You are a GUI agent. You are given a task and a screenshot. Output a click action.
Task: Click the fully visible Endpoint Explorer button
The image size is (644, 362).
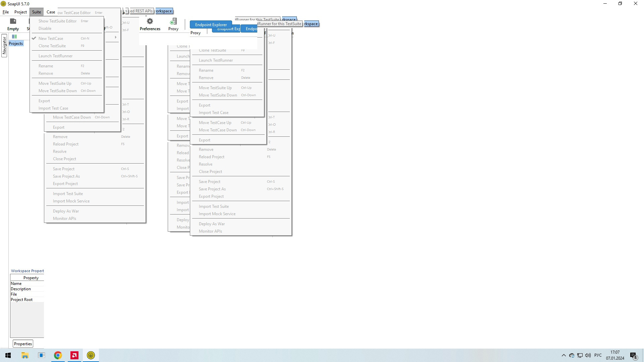tap(211, 25)
